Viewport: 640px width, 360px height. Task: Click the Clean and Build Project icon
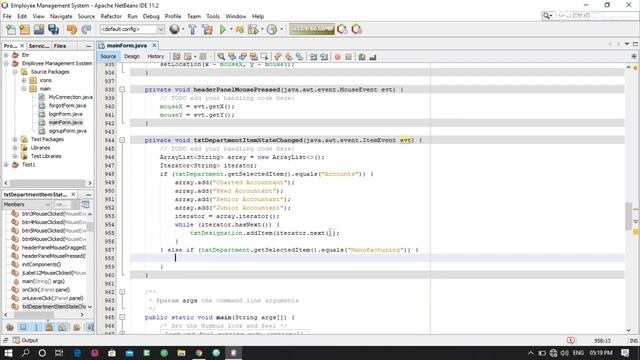207,29
